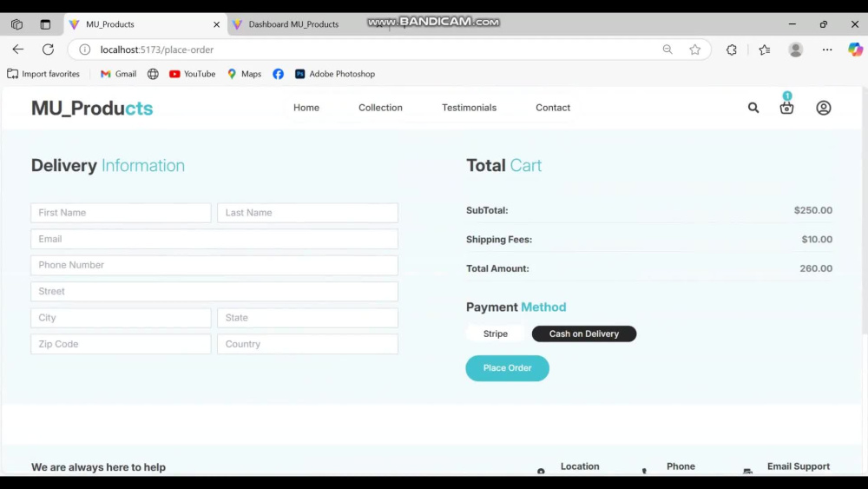Toggle vertical tabs icon

tap(45, 24)
